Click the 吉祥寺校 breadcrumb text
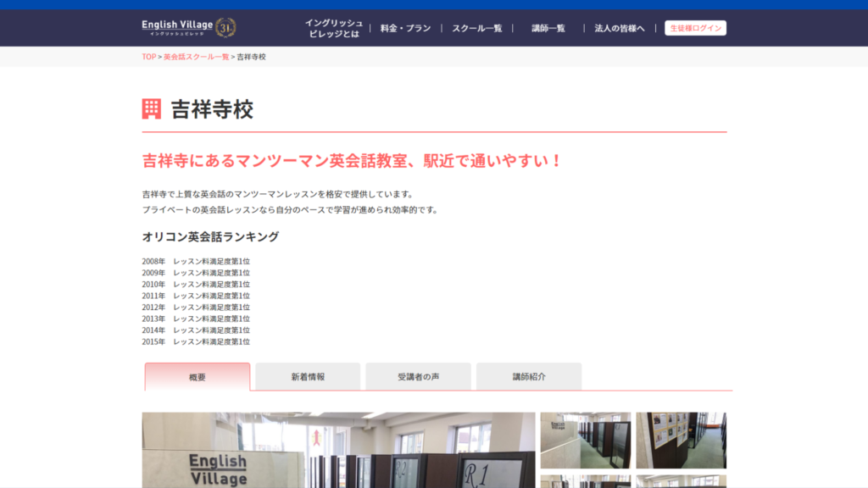Viewport: 868px width, 488px height. click(251, 57)
